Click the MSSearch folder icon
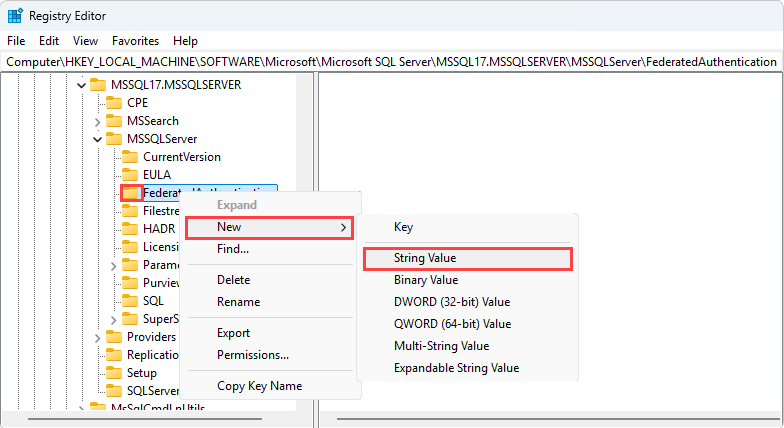Image resolution: width=784 pixels, height=428 pixels. pyautogui.click(x=113, y=121)
